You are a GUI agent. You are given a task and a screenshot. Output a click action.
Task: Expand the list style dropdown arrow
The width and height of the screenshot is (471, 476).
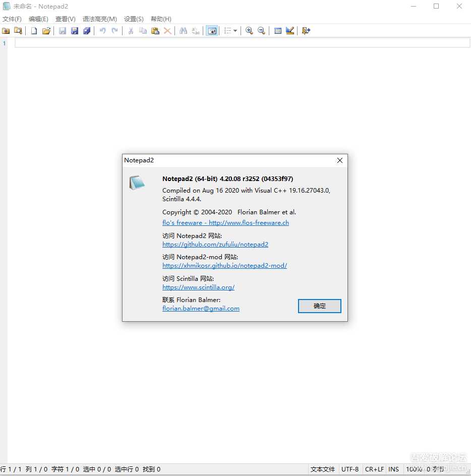pyautogui.click(x=235, y=31)
